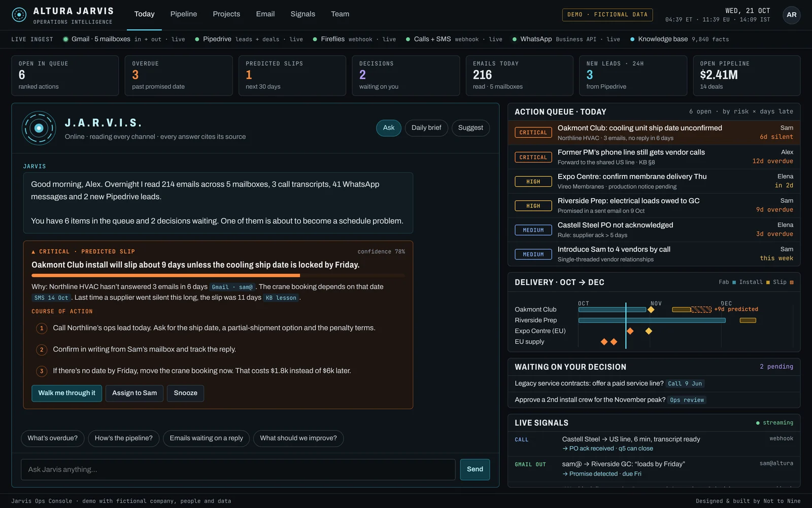
Task: Click the Overdue stat card
Action: pos(179,76)
